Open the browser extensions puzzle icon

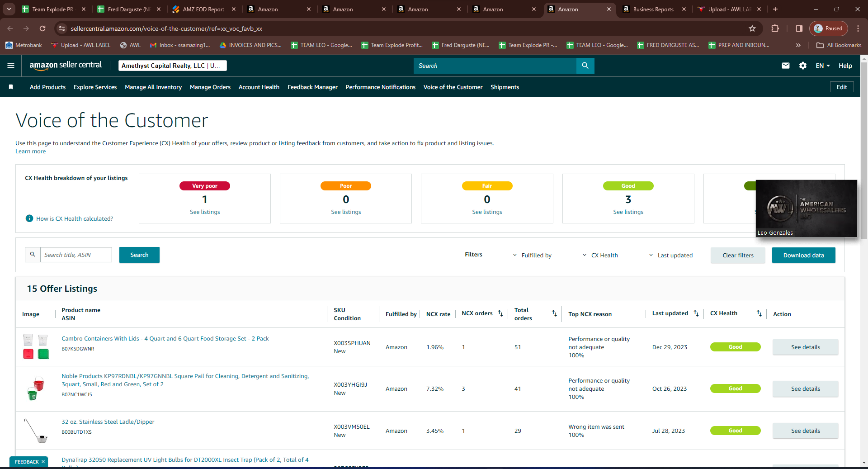(x=775, y=28)
